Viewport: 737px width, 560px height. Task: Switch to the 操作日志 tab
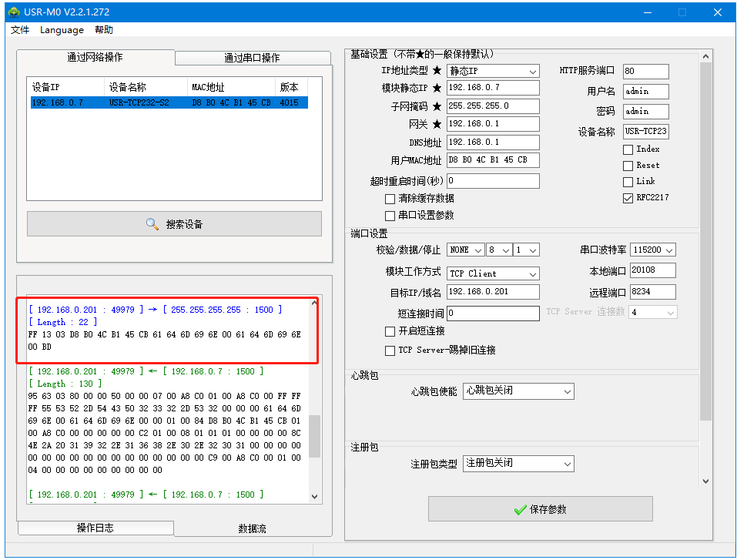[x=95, y=528]
